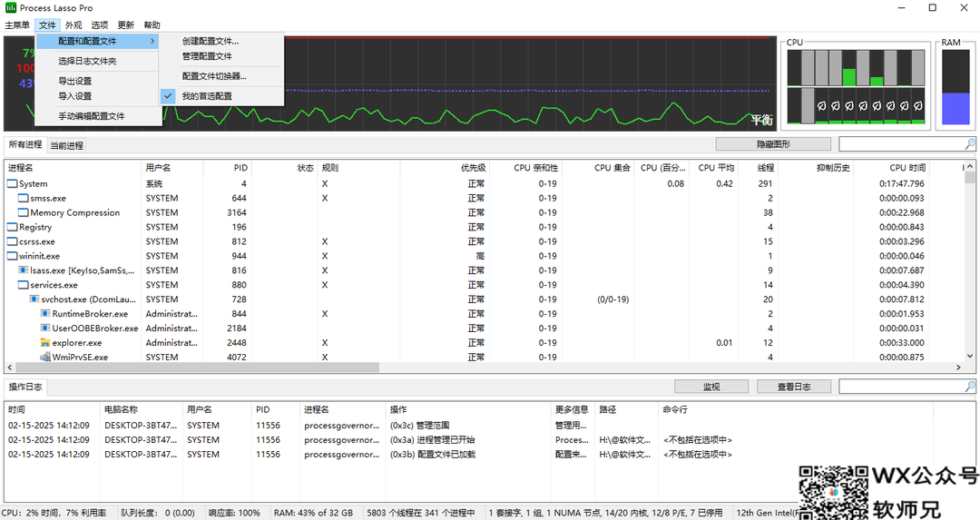Close the open 文件 menu
This screenshot has height=520, width=980.
click(x=47, y=25)
